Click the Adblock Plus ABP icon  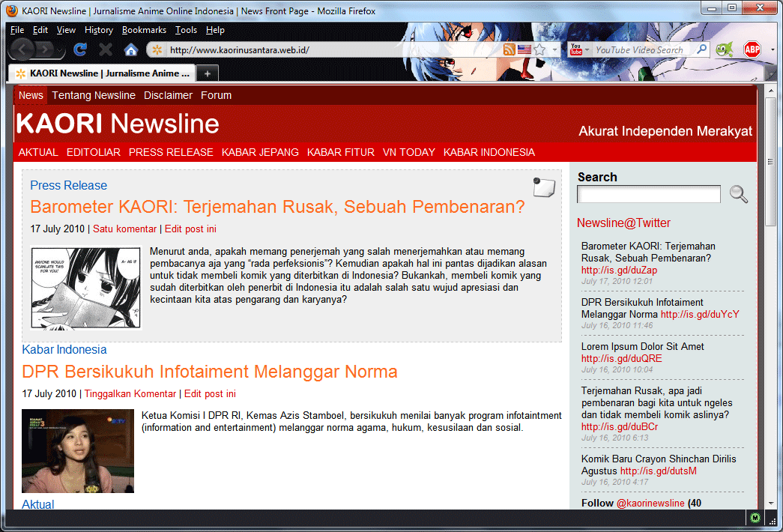pos(752,49)
